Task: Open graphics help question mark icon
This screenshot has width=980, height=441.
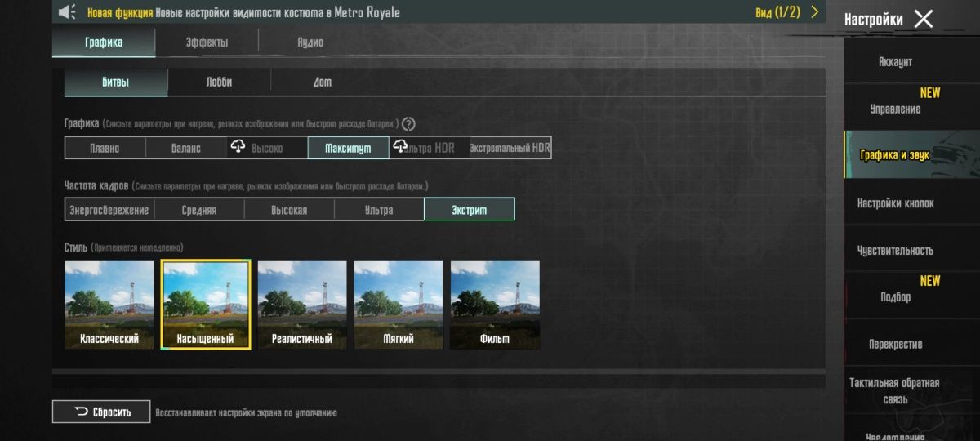Action: 409,124
